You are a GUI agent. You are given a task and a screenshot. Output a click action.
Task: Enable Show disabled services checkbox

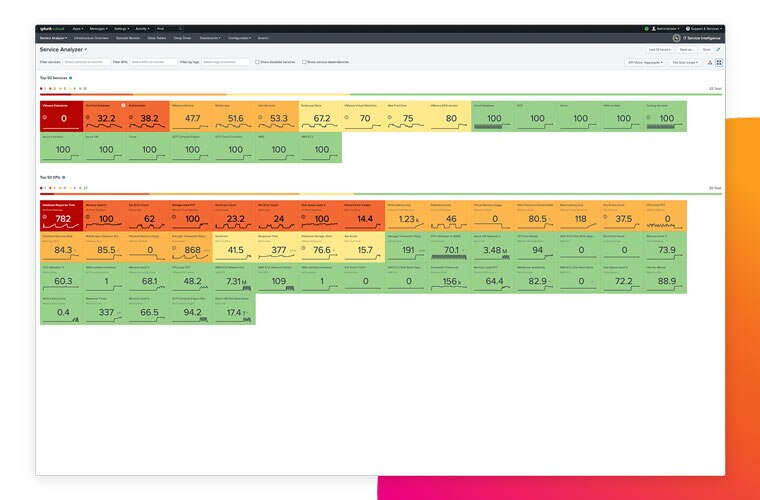click(x=256, y=62)
